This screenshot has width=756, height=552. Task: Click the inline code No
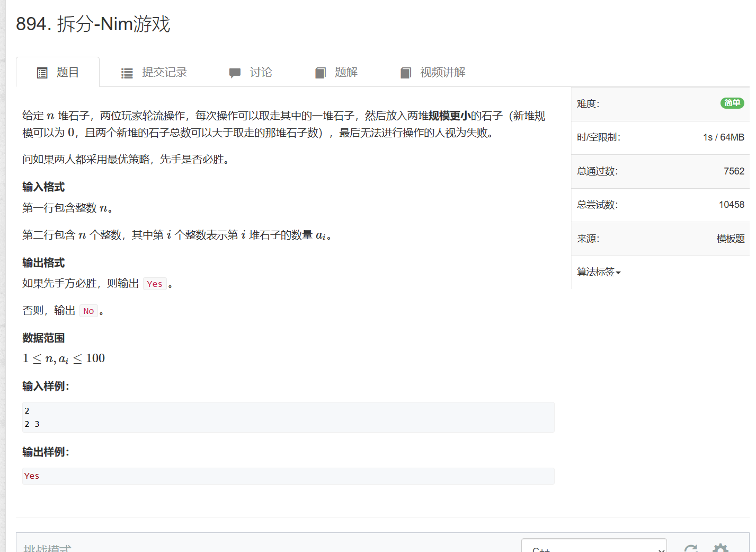coord(88,311)
